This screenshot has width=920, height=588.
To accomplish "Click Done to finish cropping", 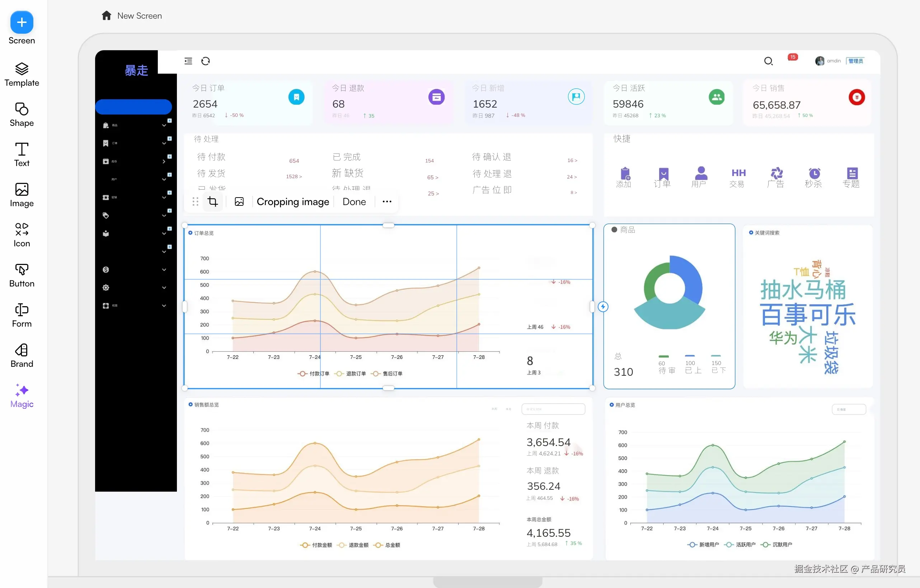I will [x=354, y=201].
